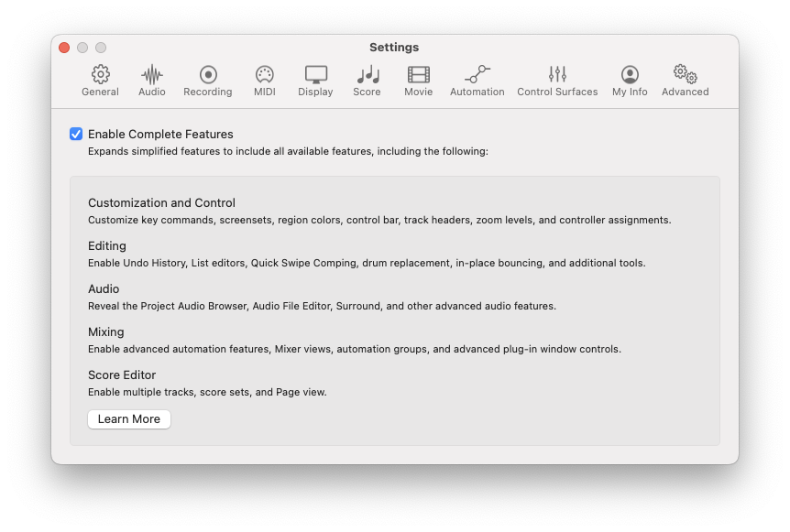Viewport: 790px width, 532px height.
Task: Open the Movie filmstrip icon
Action: (x=419, y=75)
